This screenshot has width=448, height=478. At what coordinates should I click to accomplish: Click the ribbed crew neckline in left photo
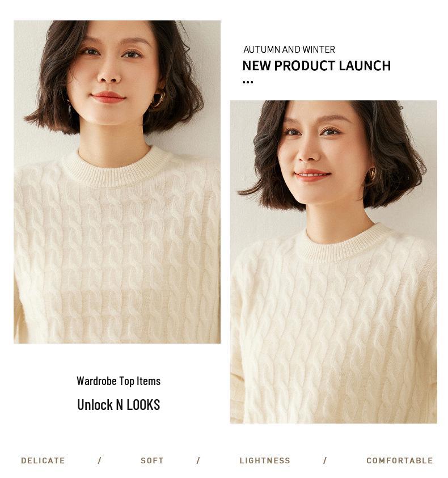116,169
